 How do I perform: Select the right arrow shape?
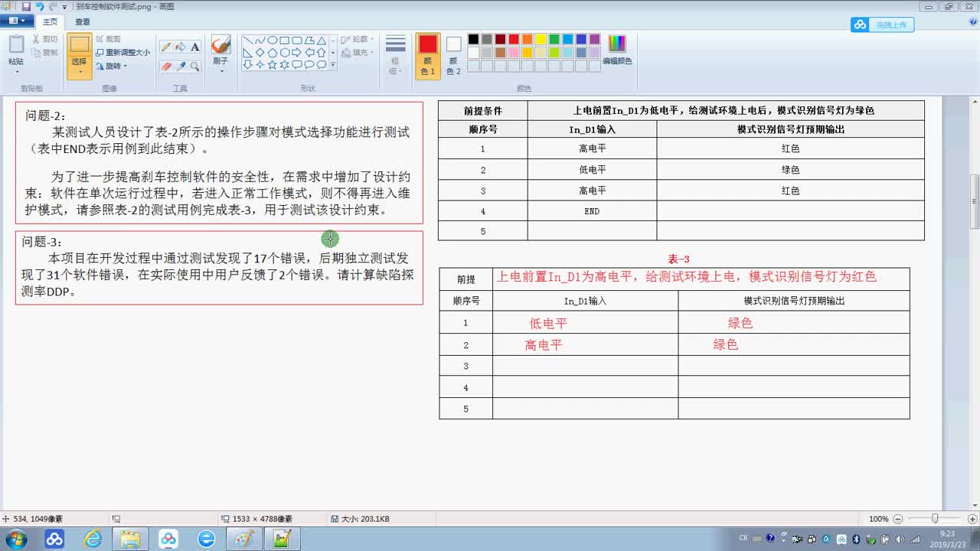[x=297, y=53]
